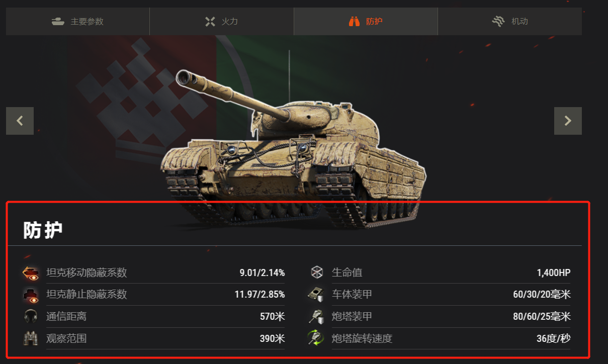The width and height of the screenshot is (608, 364).
Task: Select the 防护 tab
Action: [366, 21]
